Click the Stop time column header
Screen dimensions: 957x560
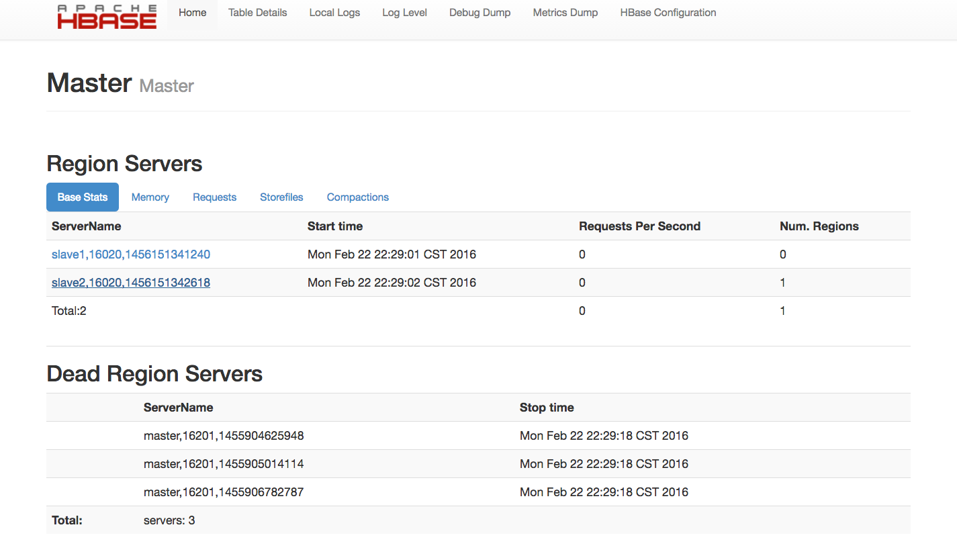tap(547, 408)
